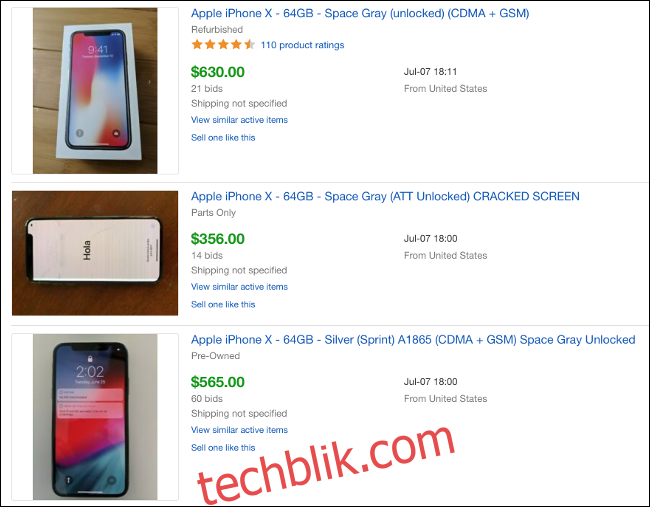The image size is (650, 507).
Task: Click the $356.00 sold price
Action: [218, 239]
